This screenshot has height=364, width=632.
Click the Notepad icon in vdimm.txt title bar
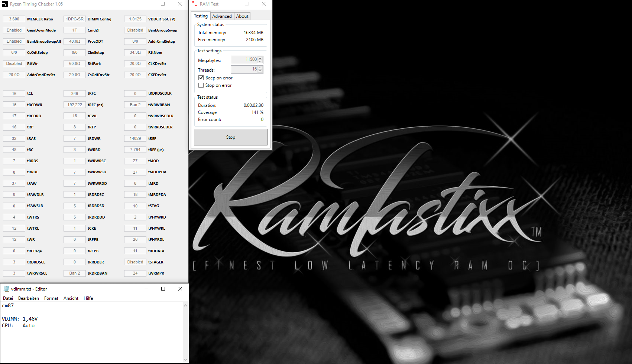coord(6,289)
